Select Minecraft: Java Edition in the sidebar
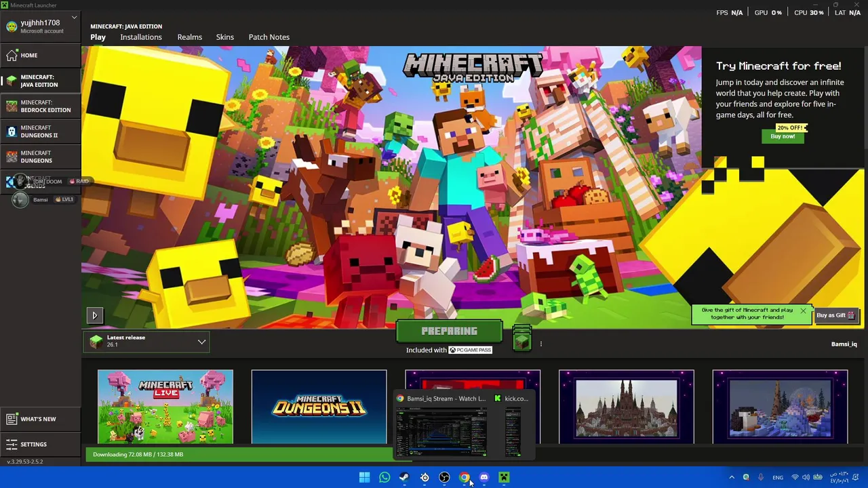The image size is (868, 488). [x=41, y=81]
